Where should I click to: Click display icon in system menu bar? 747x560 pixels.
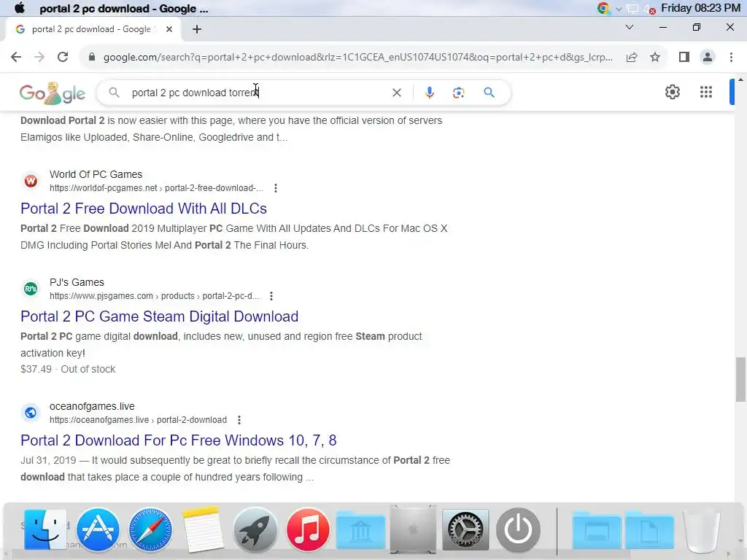click(x=632, y=9)
